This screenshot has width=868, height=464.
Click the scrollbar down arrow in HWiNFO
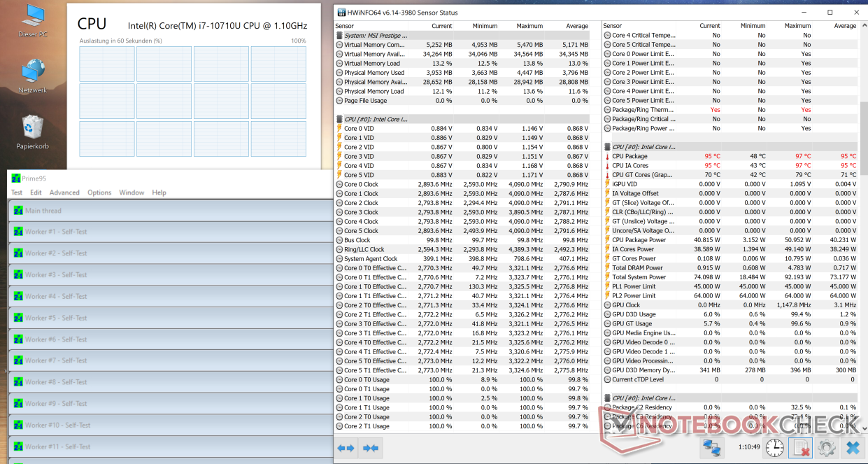pos(863,428)
